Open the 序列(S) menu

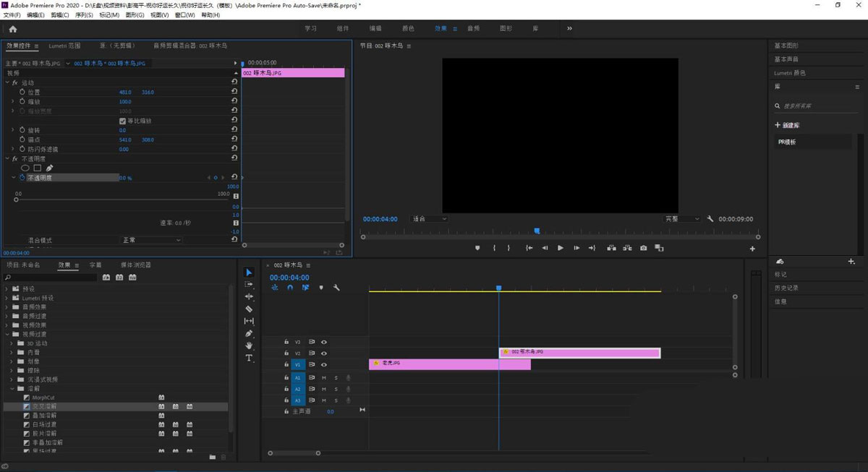(x=85, y=15)
